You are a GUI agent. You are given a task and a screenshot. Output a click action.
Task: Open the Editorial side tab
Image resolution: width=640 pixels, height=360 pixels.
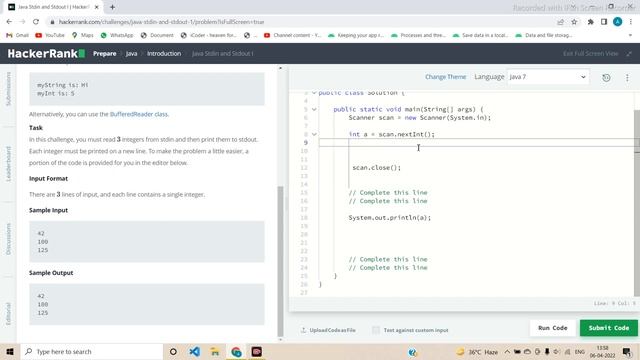point(8,314)
